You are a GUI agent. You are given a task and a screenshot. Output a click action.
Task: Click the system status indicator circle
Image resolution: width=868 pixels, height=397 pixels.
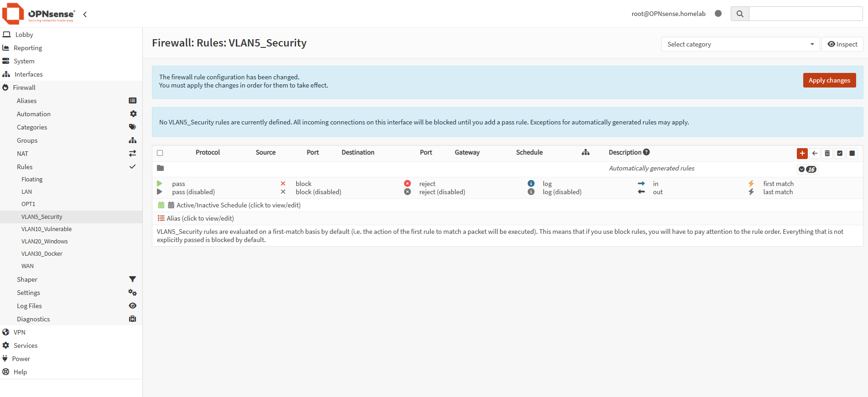718,14
